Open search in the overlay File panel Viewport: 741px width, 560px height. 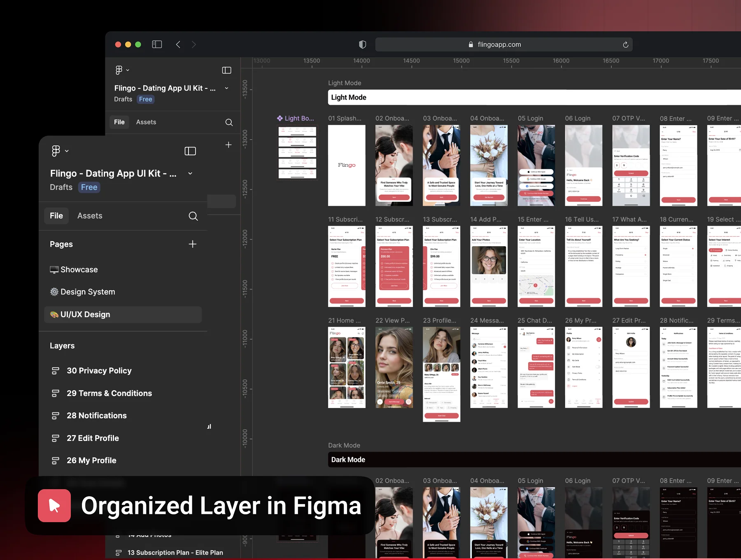tap(193, 216)
